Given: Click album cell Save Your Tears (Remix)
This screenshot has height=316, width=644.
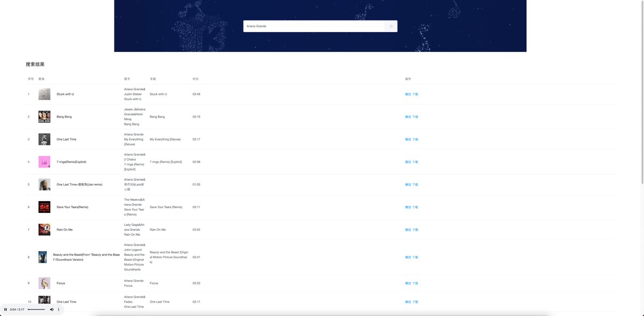Looking at the screenshot, I should (166, 207).
